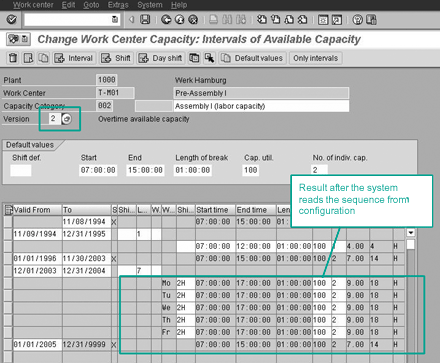Click the Version input field
The height and width of the screenshot is (363, 440).
(54, 119)
